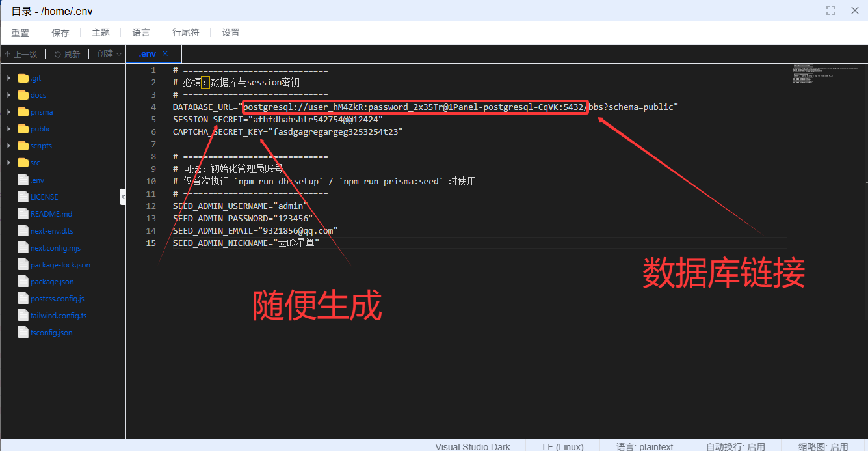Screen dimensions: 868x451
Task: Collapse the file sidebar with chevron handle
Action: [123, 197]
